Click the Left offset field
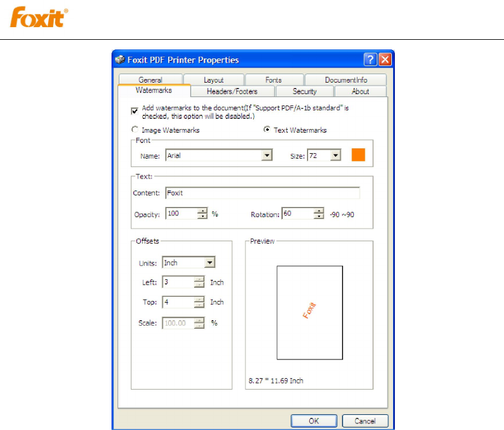The image size is (504, 430). tap(178, 282)
